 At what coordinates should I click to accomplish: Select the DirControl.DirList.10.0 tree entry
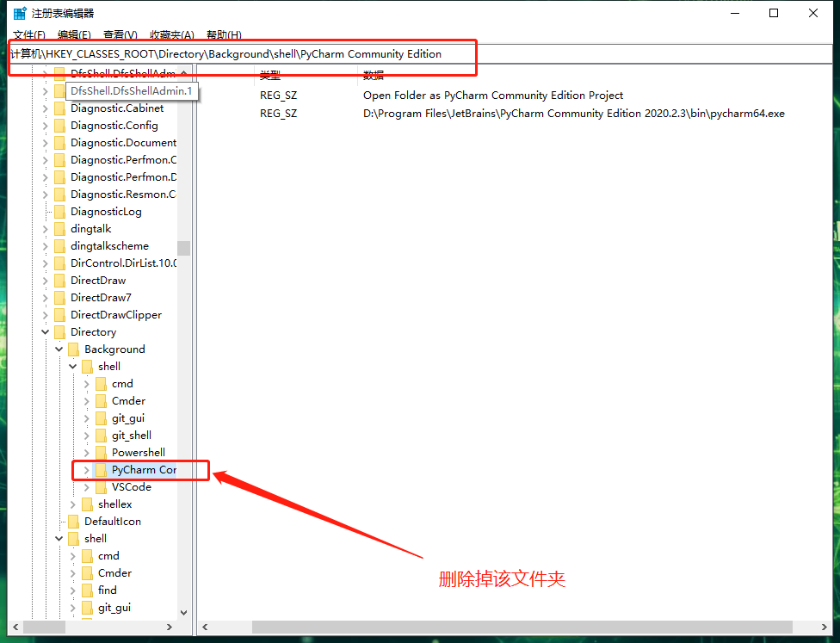[x=124, y=263]
